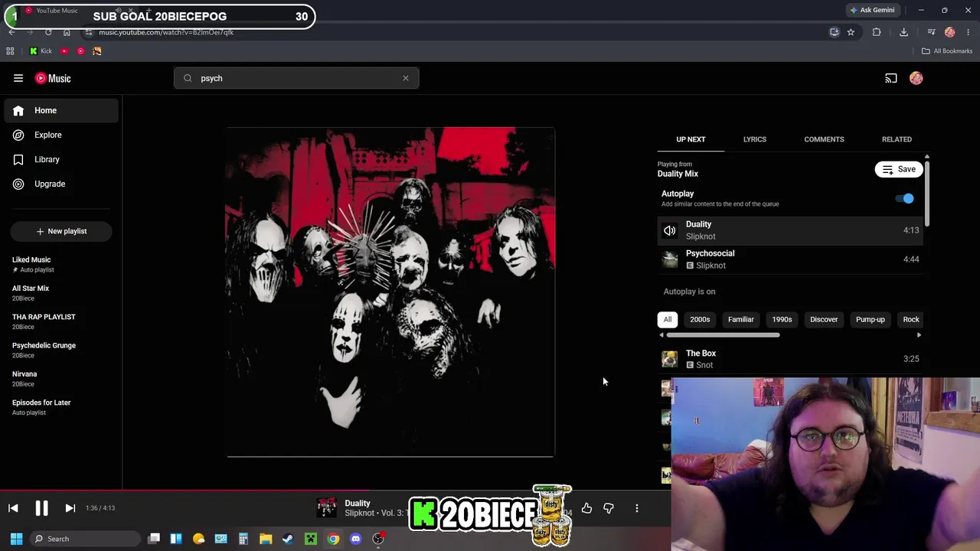980x551 pixels.
Task: Skip to the next track
Action: click(70, 508)
